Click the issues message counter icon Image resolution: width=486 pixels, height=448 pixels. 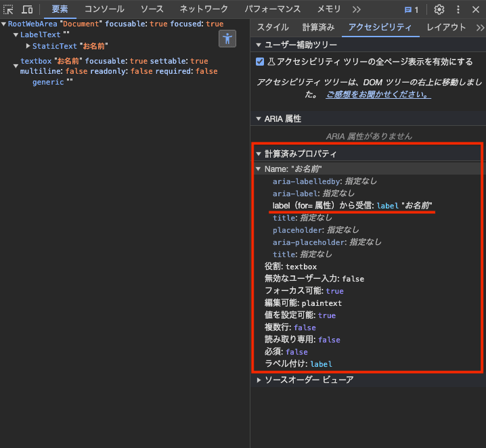411,9
